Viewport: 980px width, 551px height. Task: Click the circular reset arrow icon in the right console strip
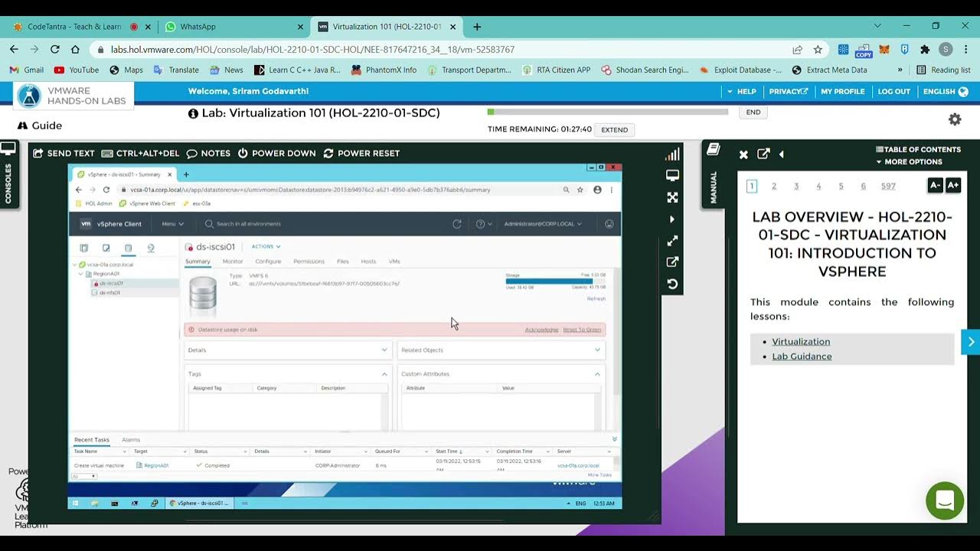pos(672,284)
